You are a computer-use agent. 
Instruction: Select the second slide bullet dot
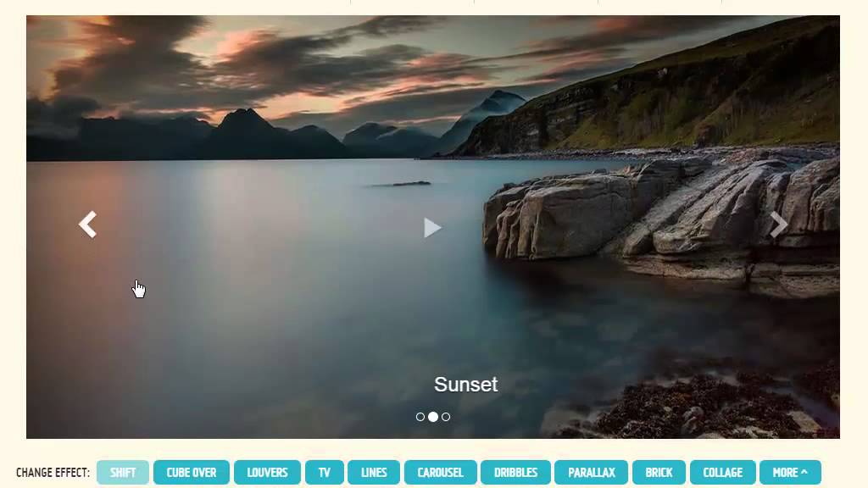pyautogui.click(x=433, y=417)
